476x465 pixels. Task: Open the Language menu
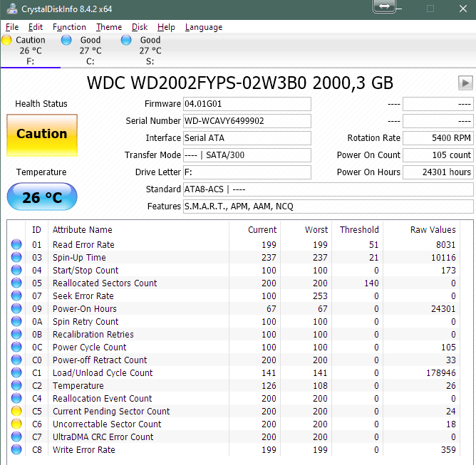204,27
